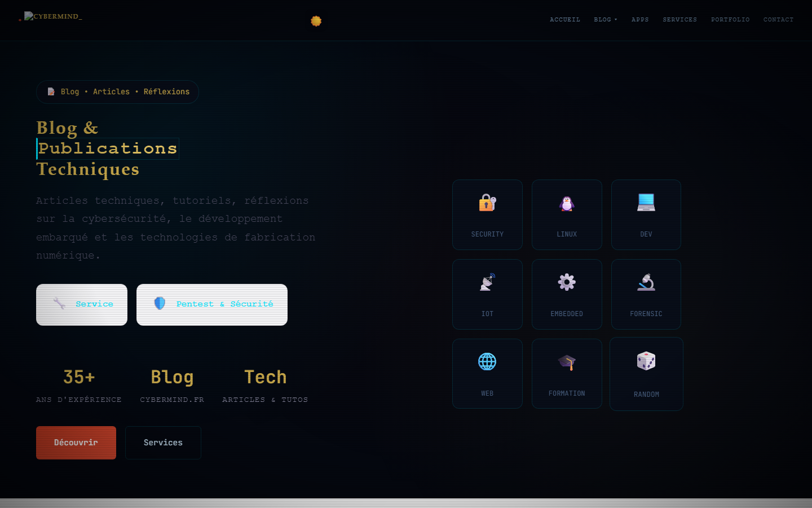The image size is (812, 508).
Task: Click the Publications heading word
Action: coord(108,148)
